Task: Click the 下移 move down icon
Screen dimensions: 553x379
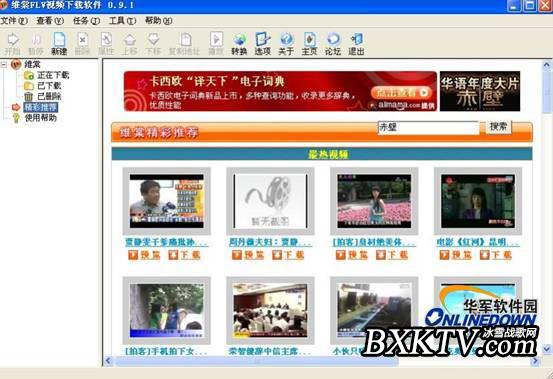Action: tap(153, 44)
